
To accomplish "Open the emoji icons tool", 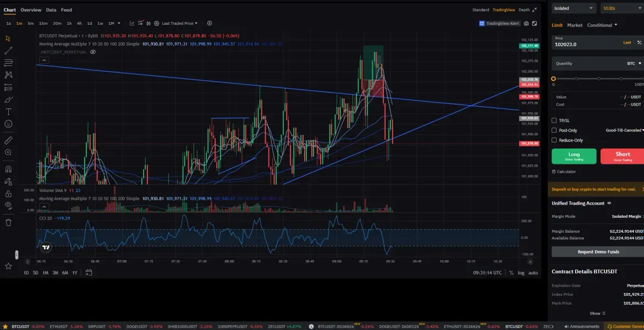I will click(x=8, y=124).
